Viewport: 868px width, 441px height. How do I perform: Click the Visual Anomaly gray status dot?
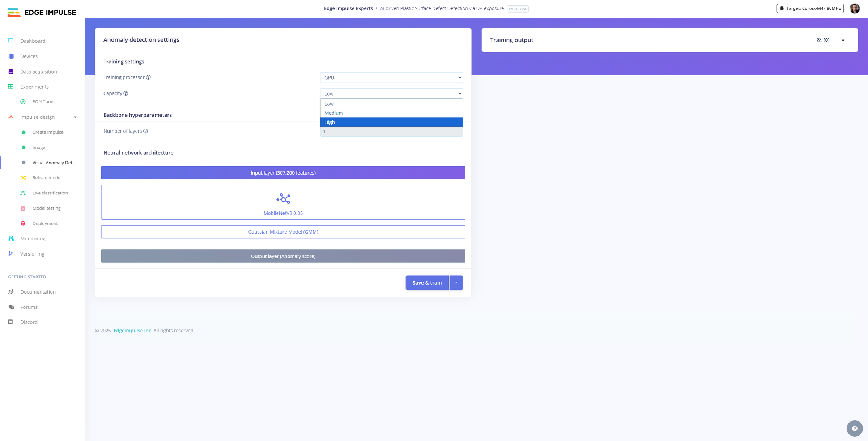click(x=24, y=163)
